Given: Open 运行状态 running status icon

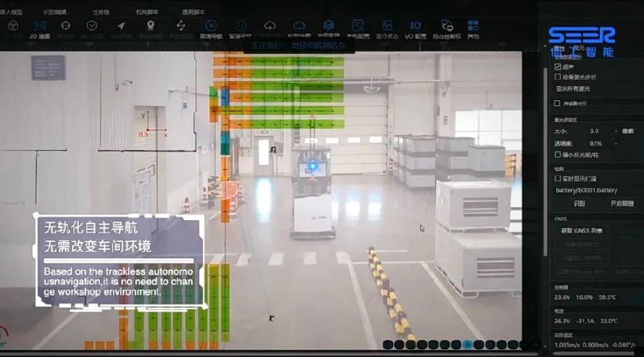Looking at the screenshot, I should click(387, 29).
